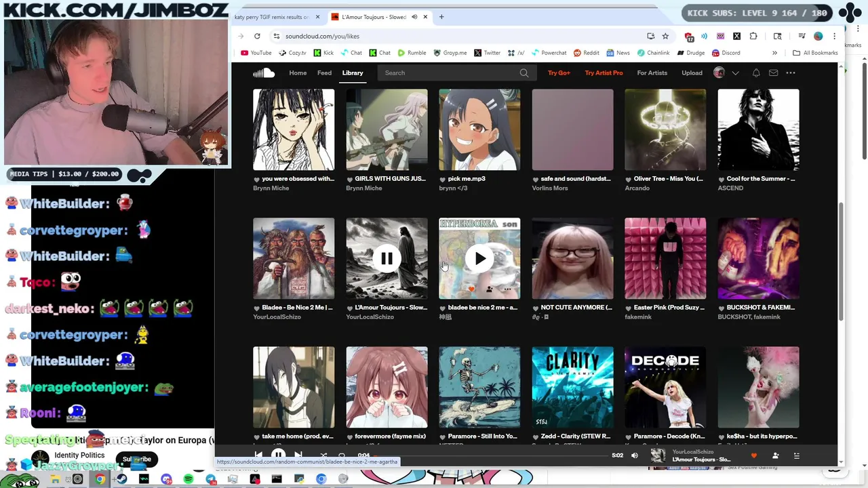Open artist link YourLocalSchizo under Bladee track
Image resolution: width=868 pixels, height=488 pixels.
276,317
